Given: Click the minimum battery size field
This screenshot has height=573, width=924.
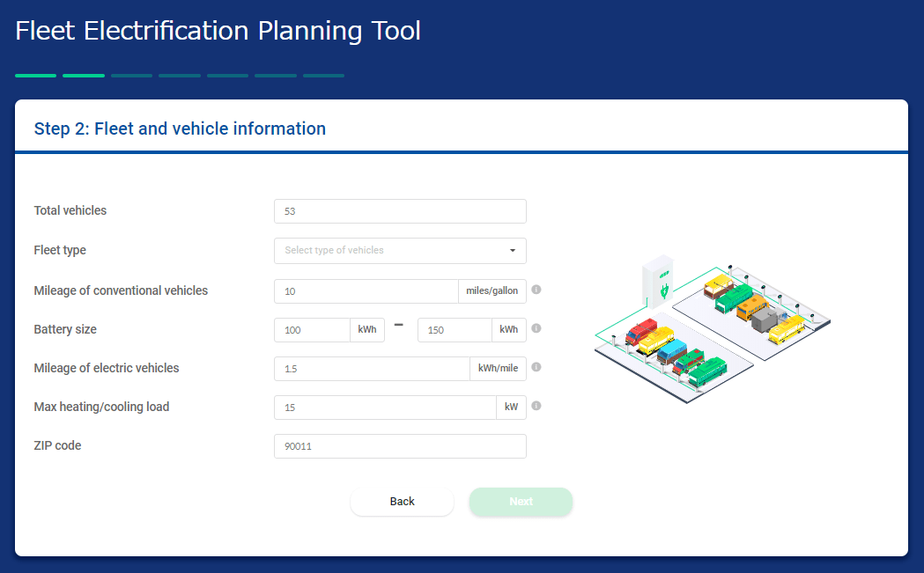Looking at the screenshot, I should pyautogui.click(x=312, y=330).
